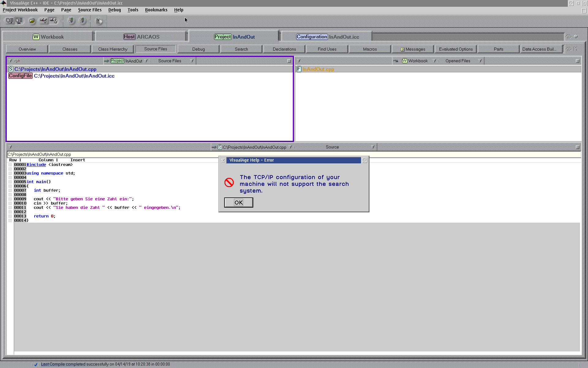This screenshot has height=368, width=588.
Task: Switch to the Configuration InAndOut.icc tab
Action: click(x=327, y=37)
